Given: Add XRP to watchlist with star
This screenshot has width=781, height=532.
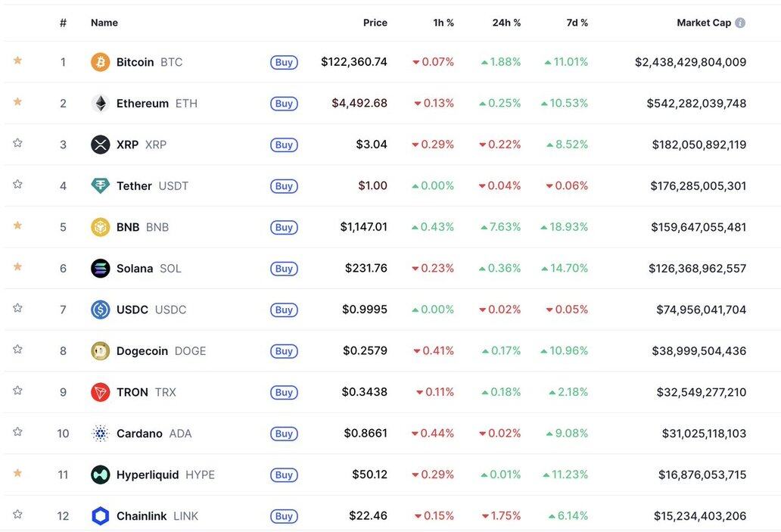Looking at the screenshot, I should pyautogui.click(x=17, y=143).
